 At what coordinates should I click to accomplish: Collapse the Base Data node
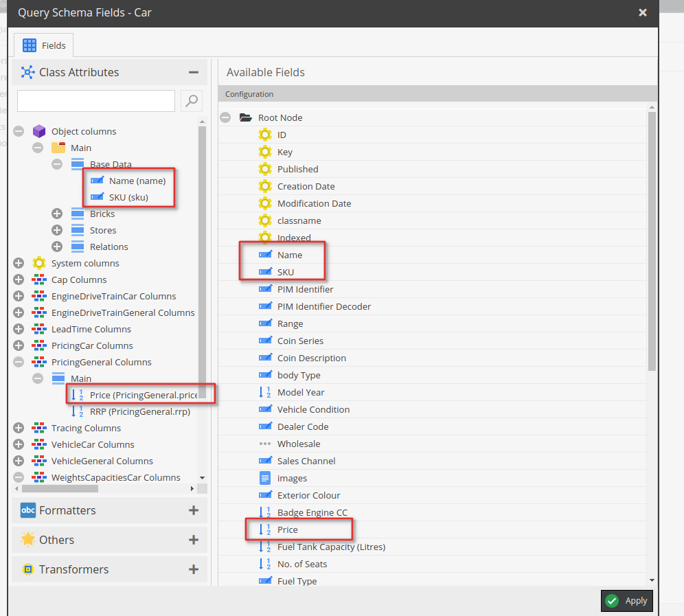[57, 164]
